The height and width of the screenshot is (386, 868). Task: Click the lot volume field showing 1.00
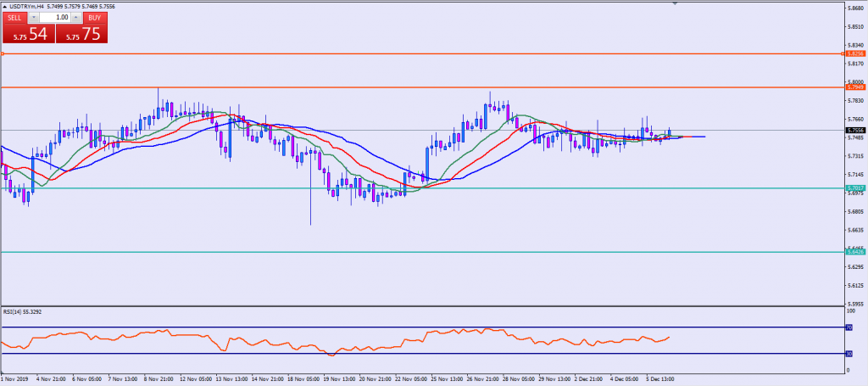pyautogui.click(x=55, y=17)
